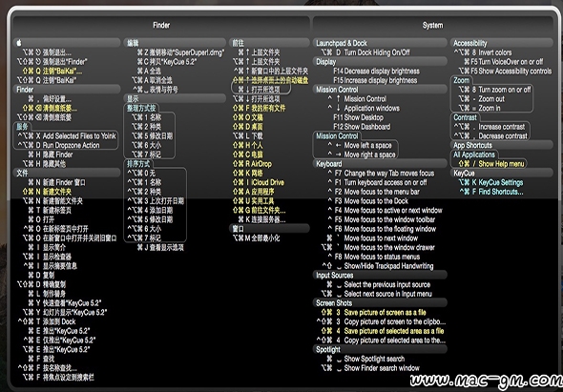Click "Add Selected Files to Yoink" service
The width and height of the screenshot is (563, 392).
tap(67, 136)
